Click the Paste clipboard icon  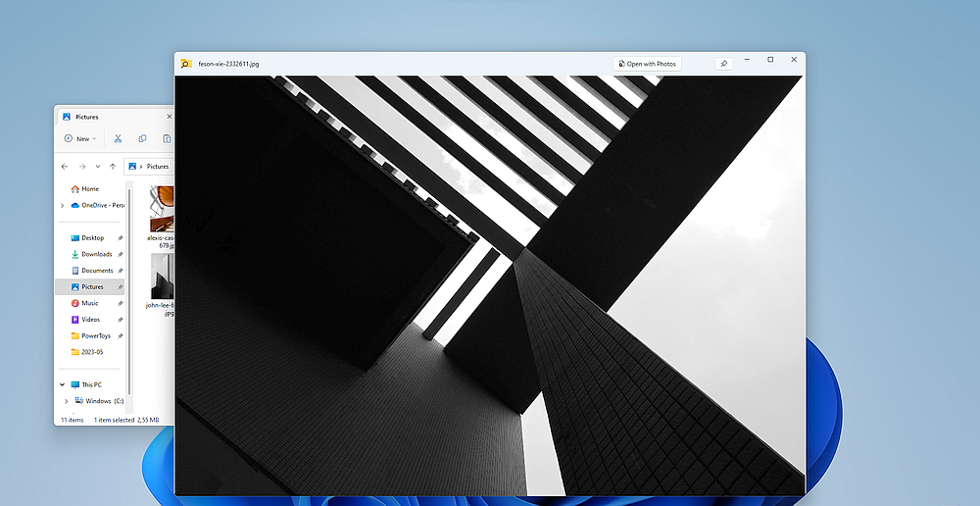point(167,139)
